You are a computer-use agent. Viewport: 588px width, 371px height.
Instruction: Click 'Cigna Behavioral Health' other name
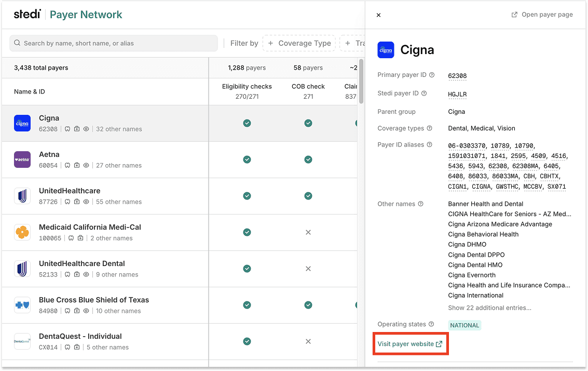(x=483, y=234)
